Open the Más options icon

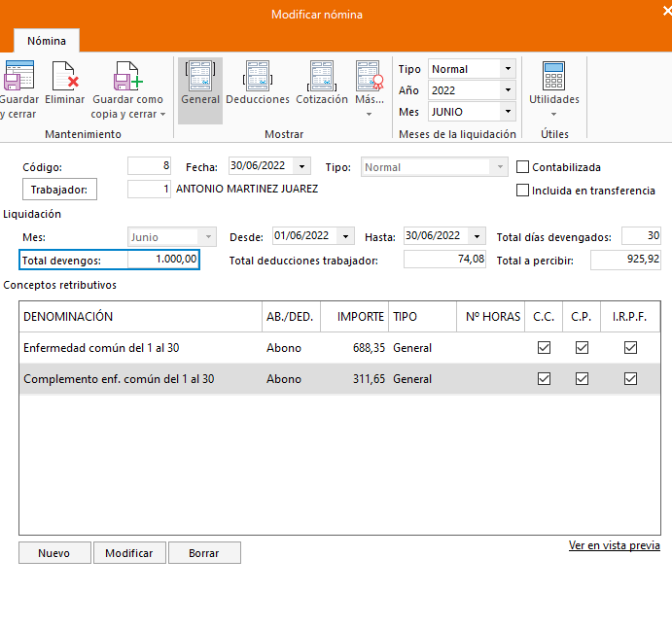click(x=369, y=76)
